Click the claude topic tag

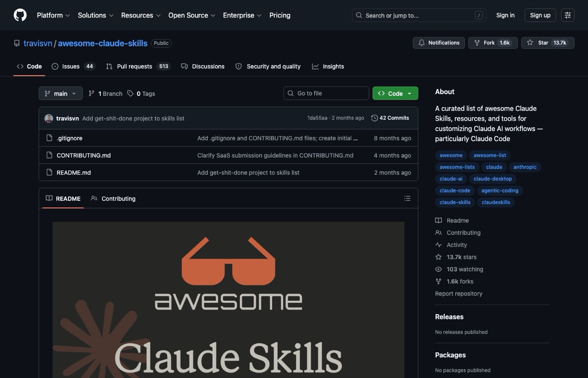[x=494, y=167]
